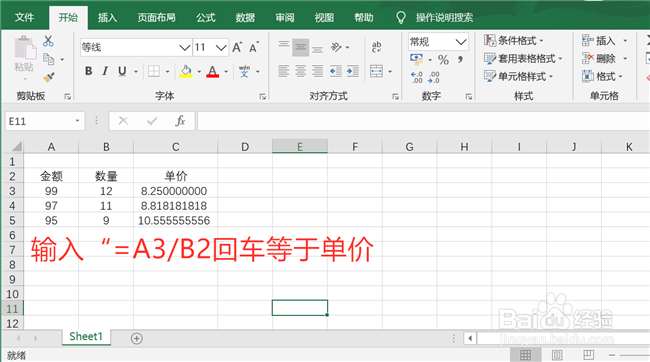Increase decimal places
The width and height of the screenshot is (650, 362).
pyautogui.click(x=417, y=77)
